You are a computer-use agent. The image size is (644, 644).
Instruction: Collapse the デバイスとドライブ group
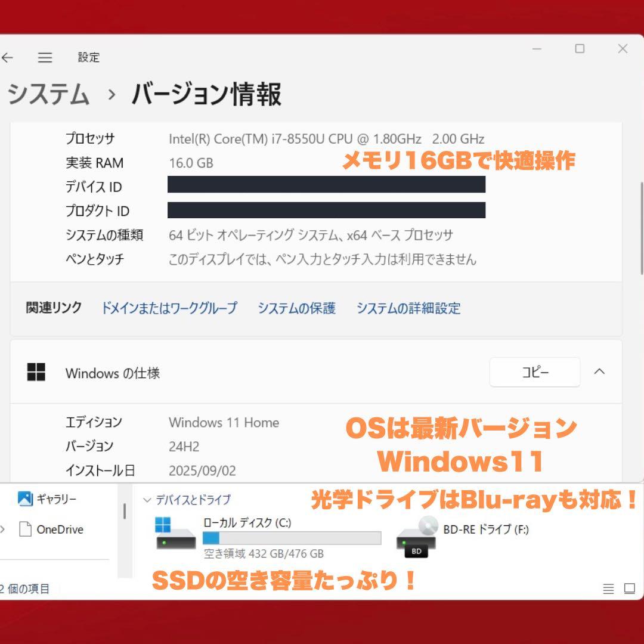tap(147, 500)
